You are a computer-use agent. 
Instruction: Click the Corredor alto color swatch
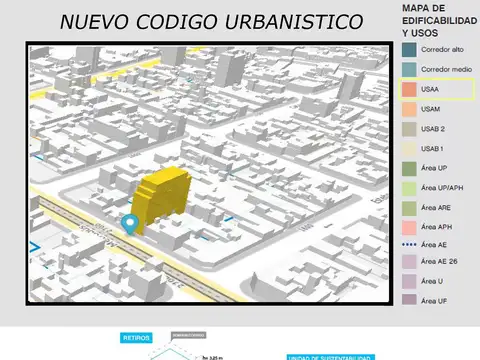coord(409,50)
